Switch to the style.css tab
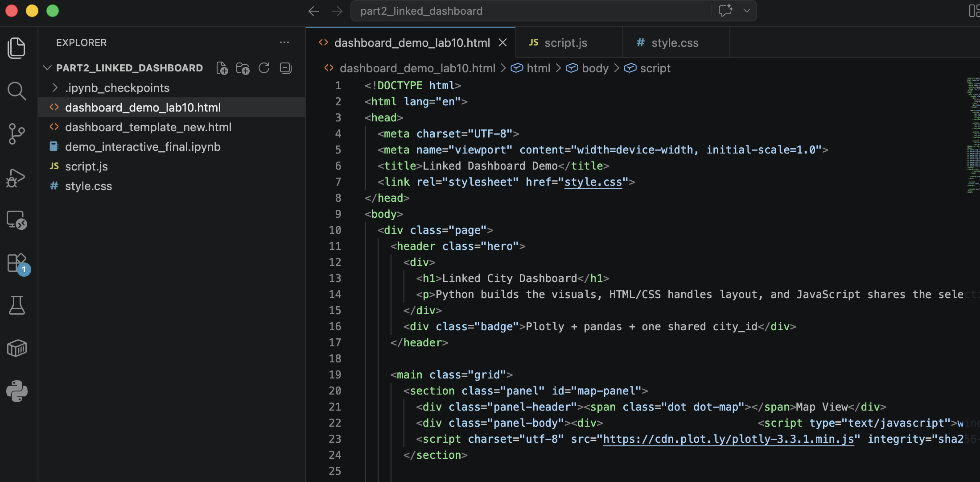Screen dimensions: 980x482 pos(676,42)
